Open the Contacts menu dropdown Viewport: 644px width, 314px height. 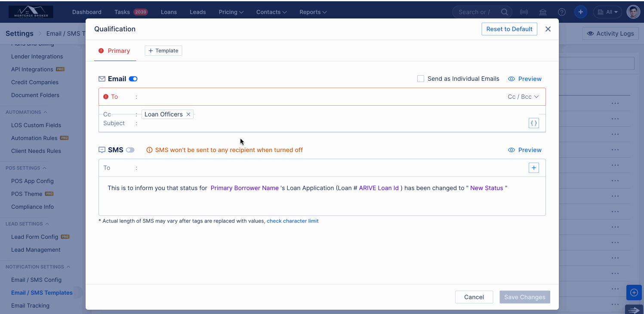[271, 12]
